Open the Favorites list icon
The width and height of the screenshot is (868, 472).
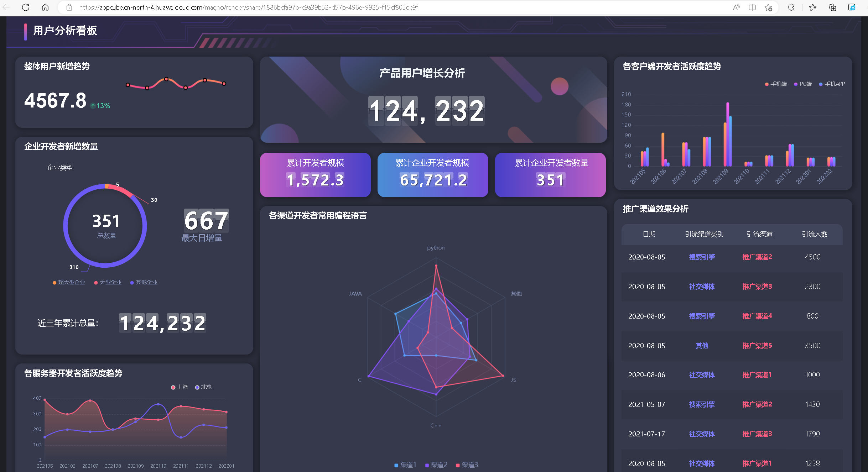point(813,7)
